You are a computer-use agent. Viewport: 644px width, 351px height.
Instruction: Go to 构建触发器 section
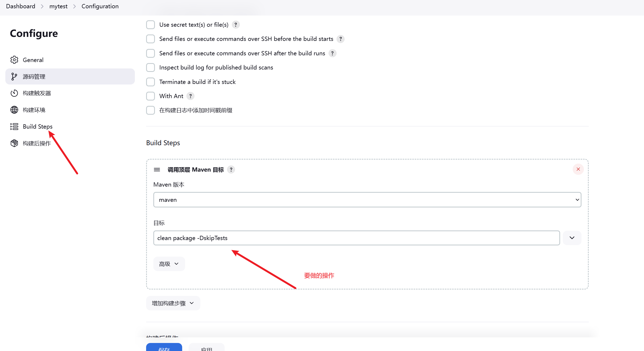pos(70,93)
